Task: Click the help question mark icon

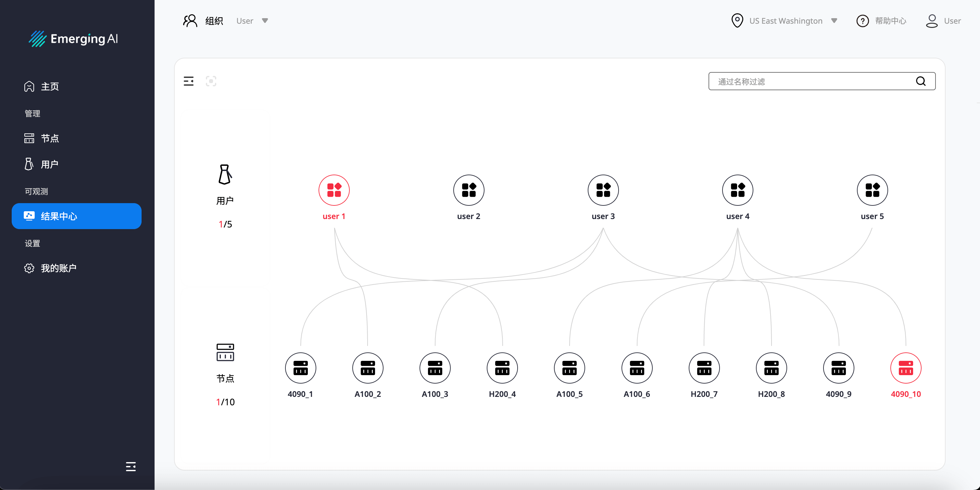Action: click(862, 20)
